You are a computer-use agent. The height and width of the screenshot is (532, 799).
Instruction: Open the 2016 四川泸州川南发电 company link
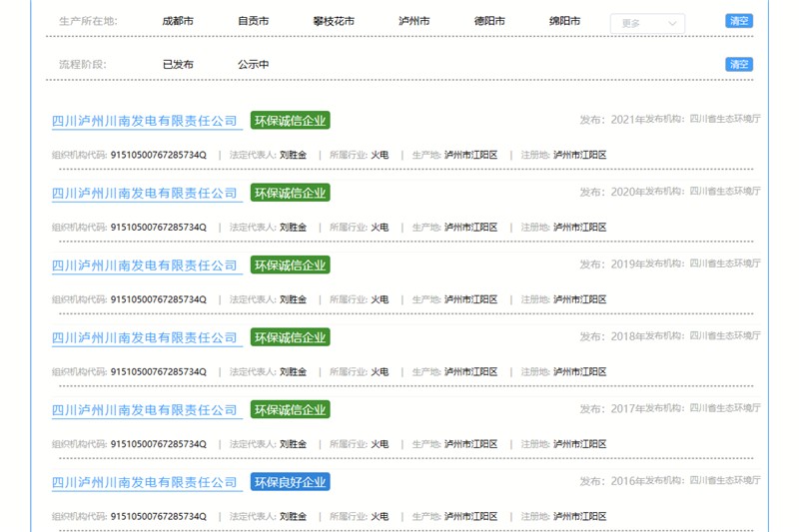coord(145,482)
